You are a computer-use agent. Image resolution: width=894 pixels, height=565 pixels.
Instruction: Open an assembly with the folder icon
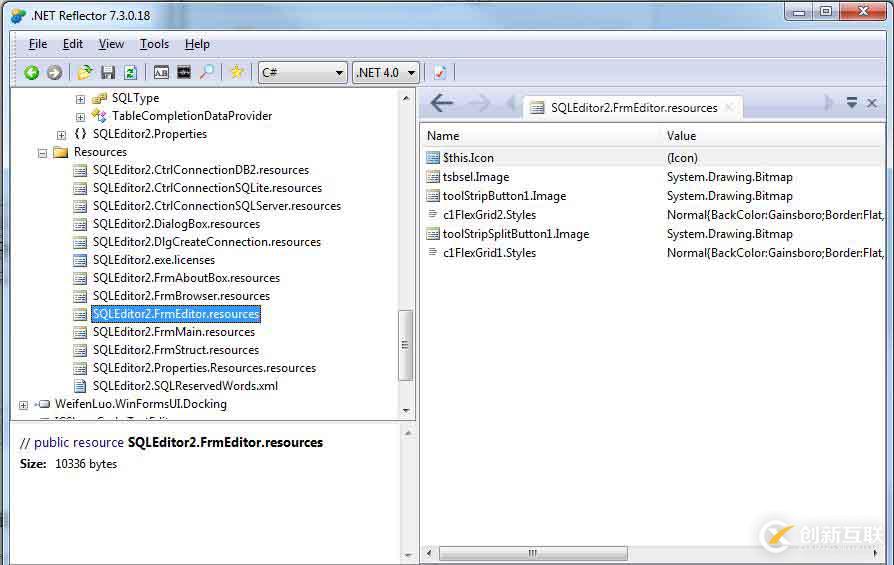pos(85,72)
